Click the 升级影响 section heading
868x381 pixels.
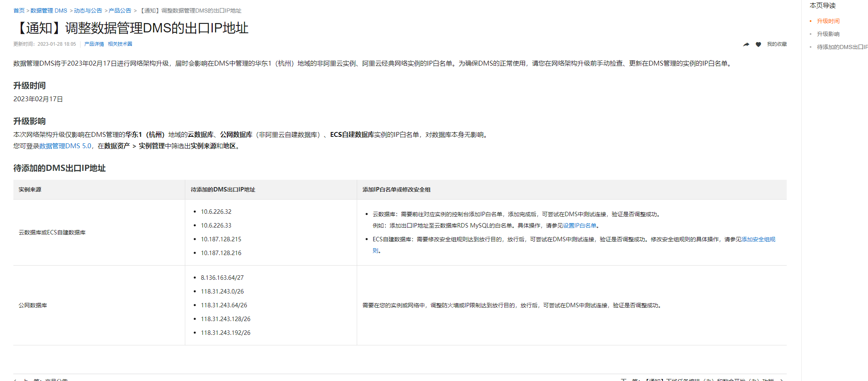[x=30, y=121]
